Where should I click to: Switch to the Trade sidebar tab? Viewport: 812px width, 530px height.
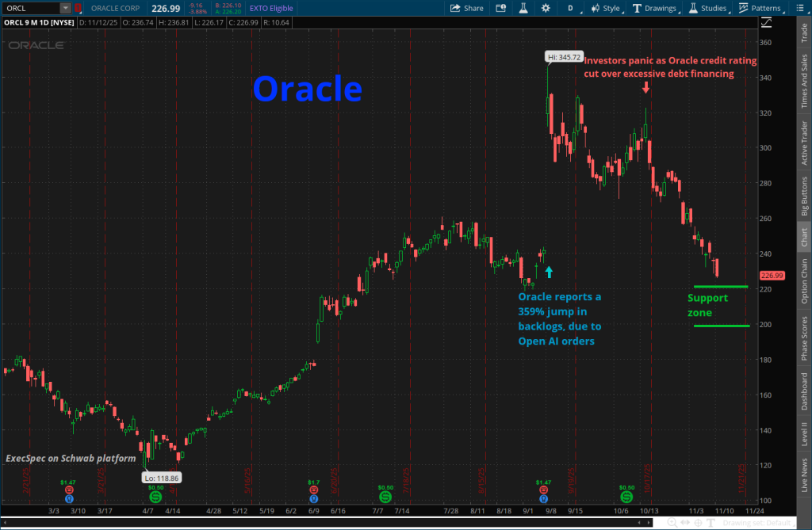click(x=804, y=32)
